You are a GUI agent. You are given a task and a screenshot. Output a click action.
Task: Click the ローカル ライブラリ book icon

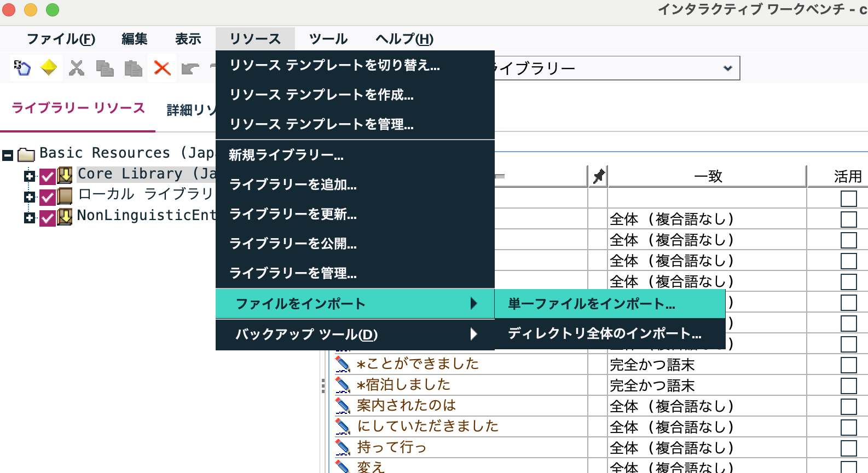[65, 196]
